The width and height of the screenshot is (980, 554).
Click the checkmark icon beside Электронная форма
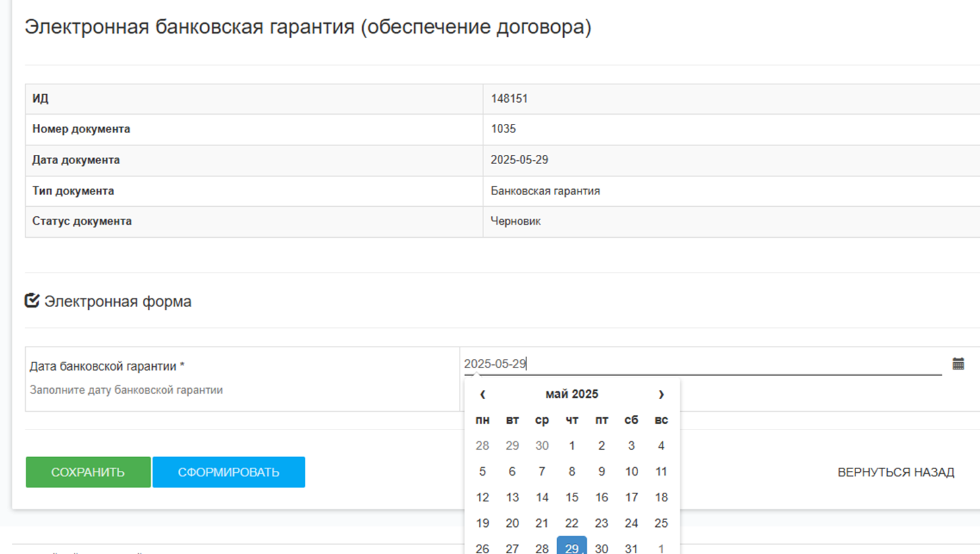pos(32,301)
